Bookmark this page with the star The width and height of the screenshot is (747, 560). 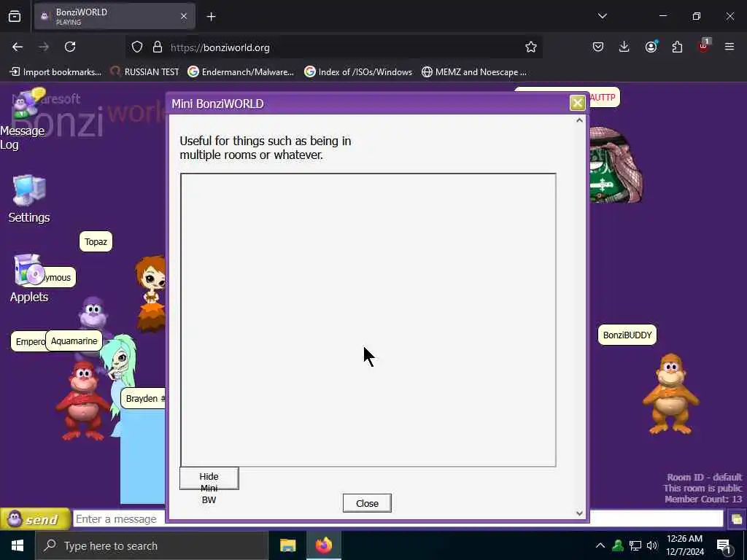point(531,47)
